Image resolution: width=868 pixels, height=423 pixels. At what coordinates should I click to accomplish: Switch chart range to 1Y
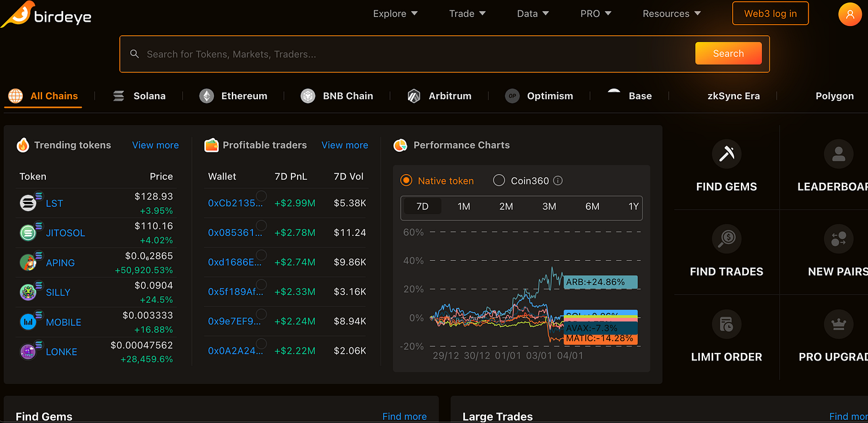point(633,206)
